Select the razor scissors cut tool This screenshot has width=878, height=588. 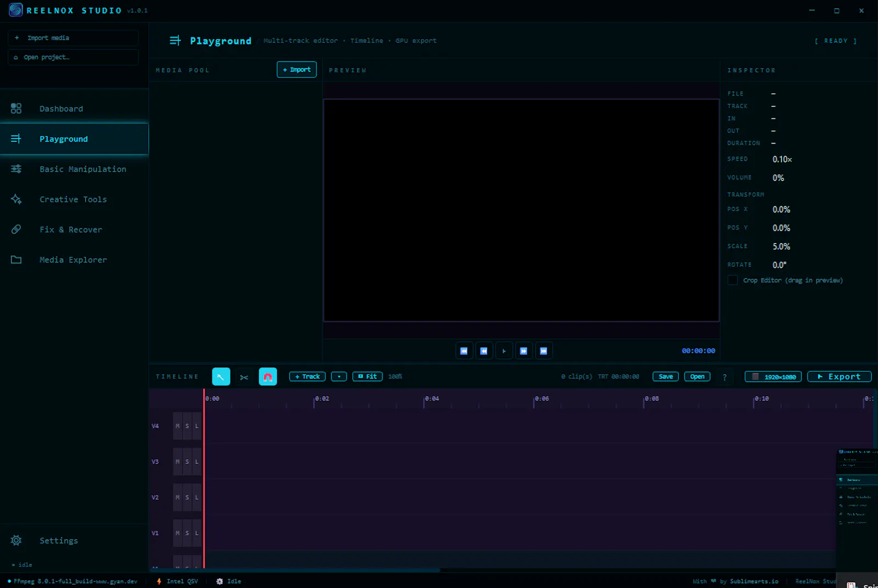click(244, 377)
